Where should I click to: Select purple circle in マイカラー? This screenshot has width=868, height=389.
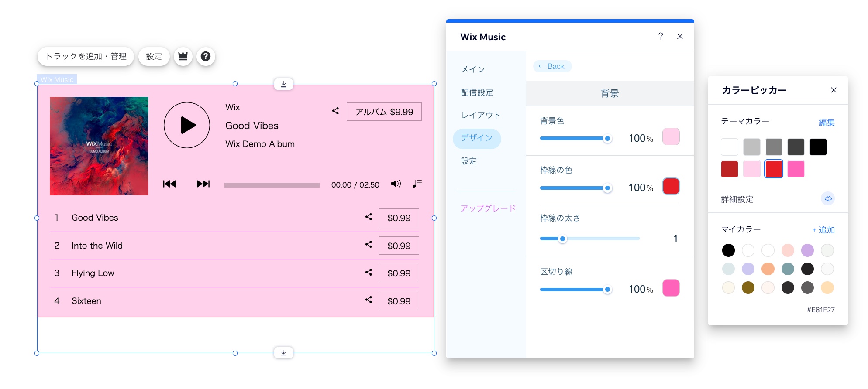point(807,250)
